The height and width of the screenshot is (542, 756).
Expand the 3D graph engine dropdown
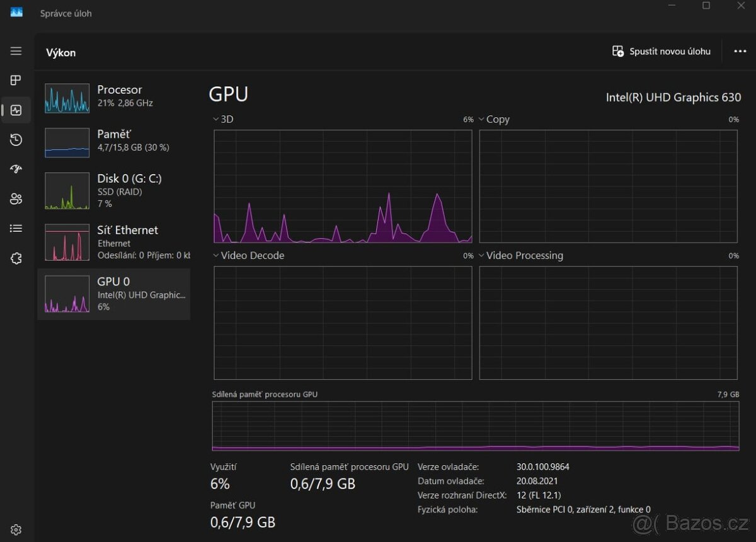[224, 119]
